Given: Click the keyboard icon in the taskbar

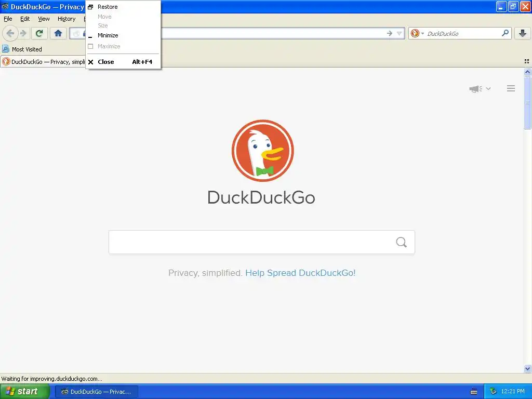Looking at the screenshot, I should pos(474,392).
